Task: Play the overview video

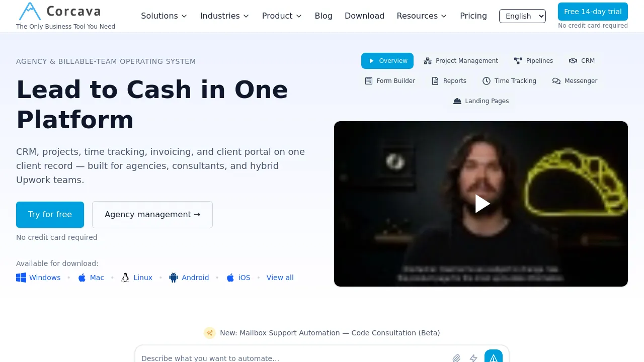Action: coord(482,204)
